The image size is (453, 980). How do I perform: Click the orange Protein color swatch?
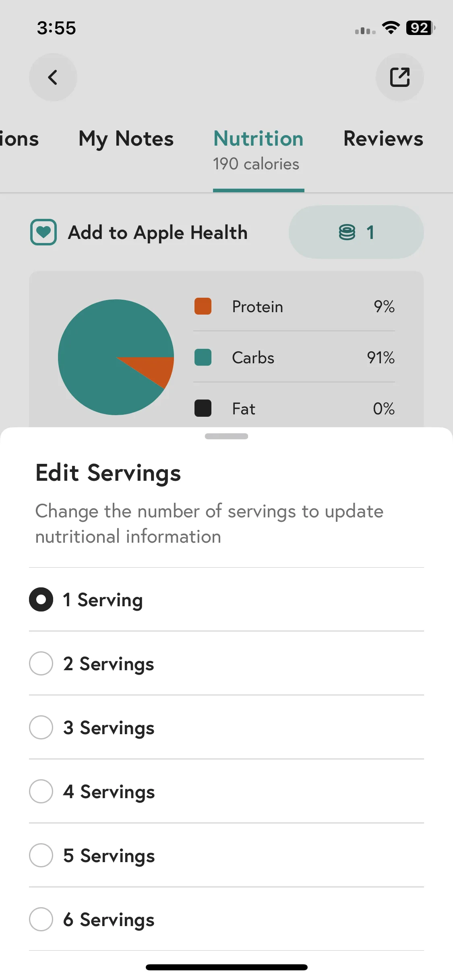203,306
